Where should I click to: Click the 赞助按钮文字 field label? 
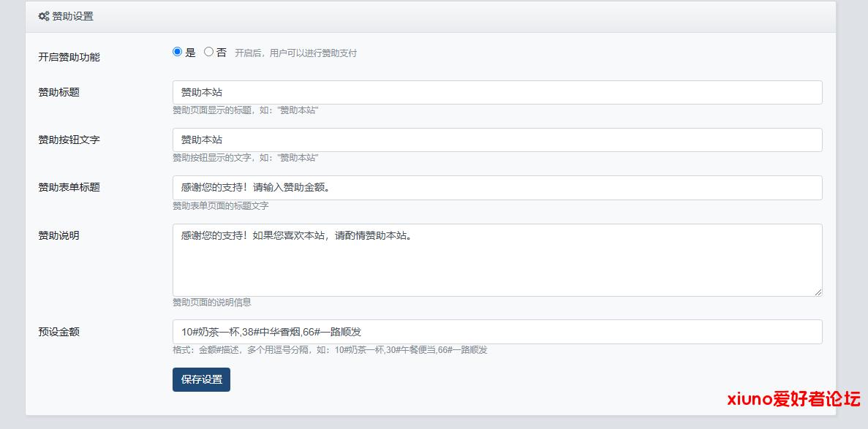69,140
